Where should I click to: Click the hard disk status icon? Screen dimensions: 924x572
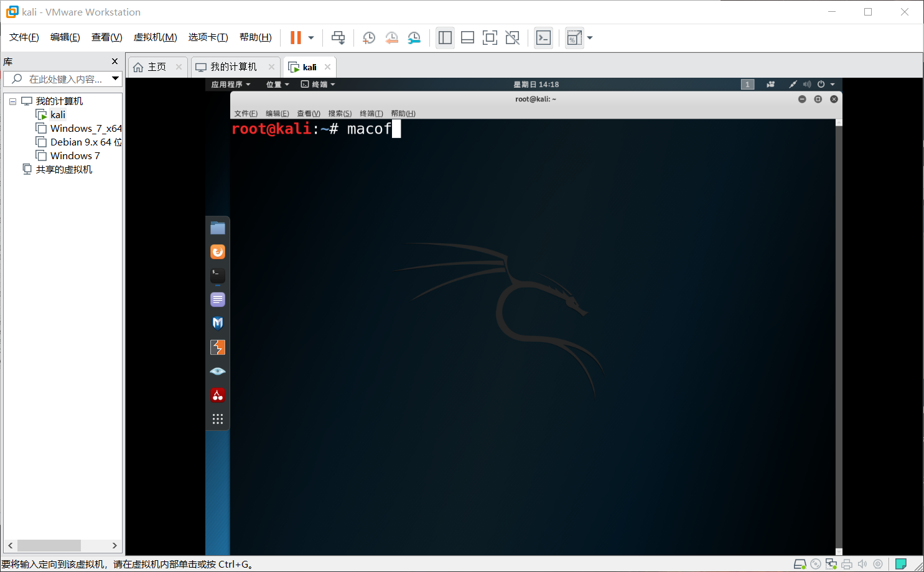click(800, 564)
